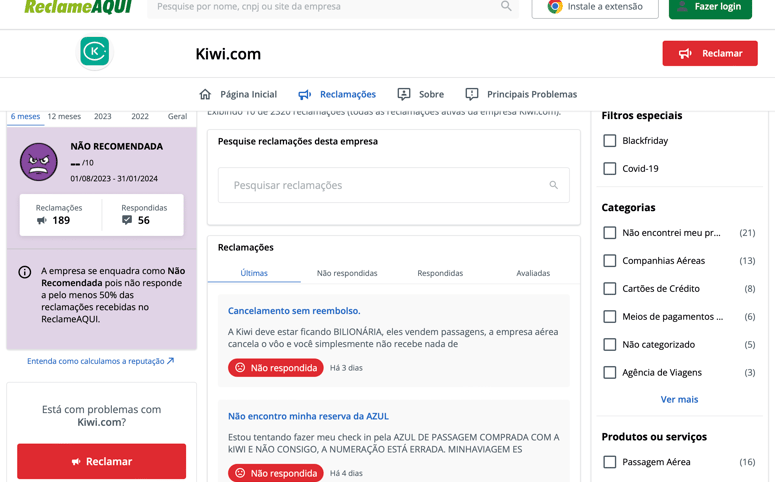775x482 pixels.
Task: Click the house icon beside Página Inicial
Action: coord(205,94)
